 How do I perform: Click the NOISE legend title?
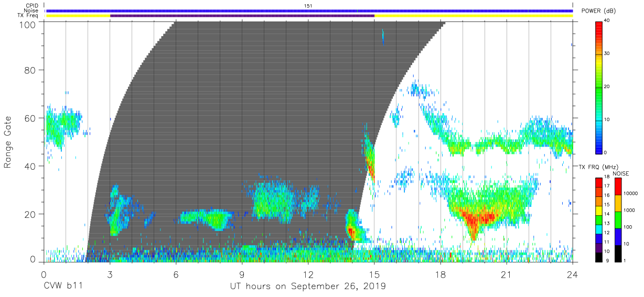pos(621,173)
